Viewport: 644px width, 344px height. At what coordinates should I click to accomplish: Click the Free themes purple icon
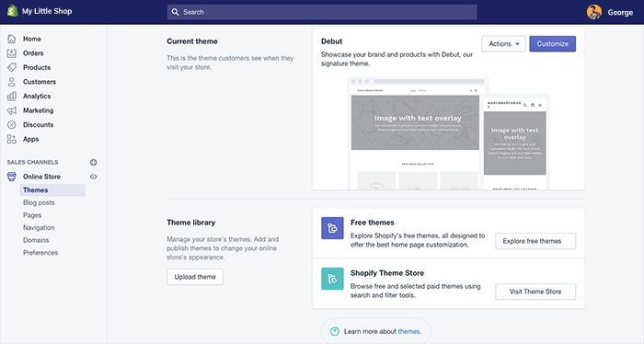332,228
